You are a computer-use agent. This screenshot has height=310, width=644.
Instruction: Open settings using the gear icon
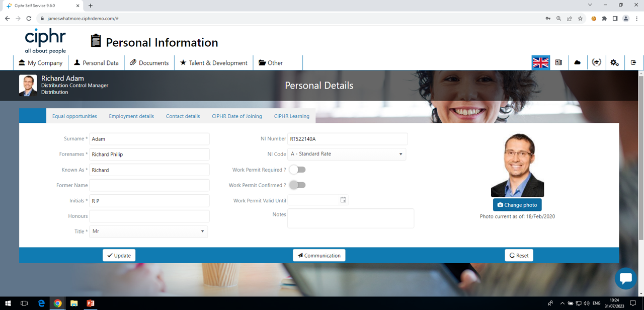614,62
